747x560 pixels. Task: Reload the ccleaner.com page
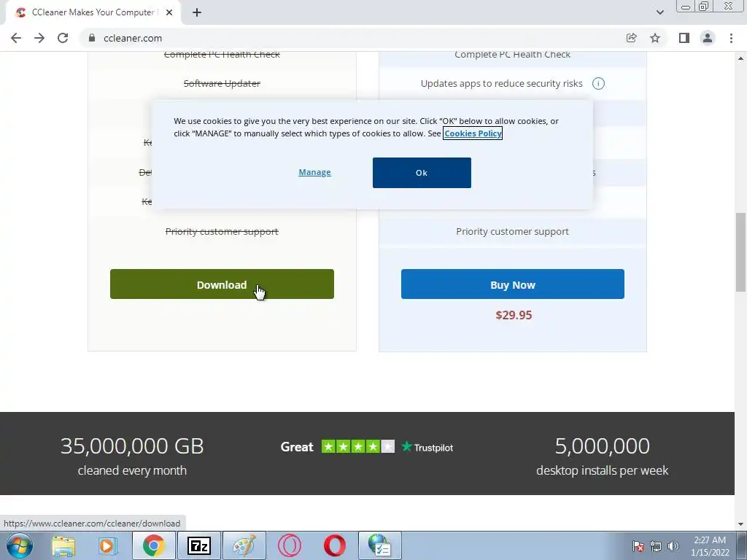[x=63, y=38]
